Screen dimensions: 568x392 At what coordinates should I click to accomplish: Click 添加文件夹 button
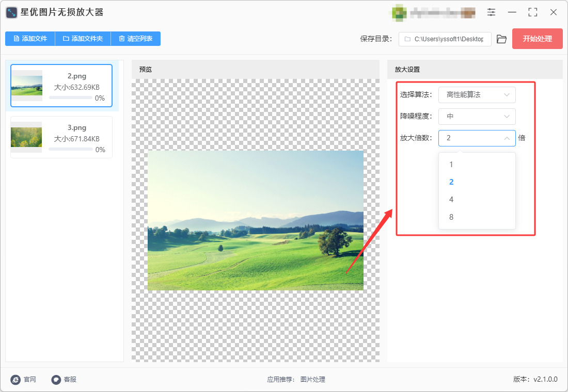[83, 39]
